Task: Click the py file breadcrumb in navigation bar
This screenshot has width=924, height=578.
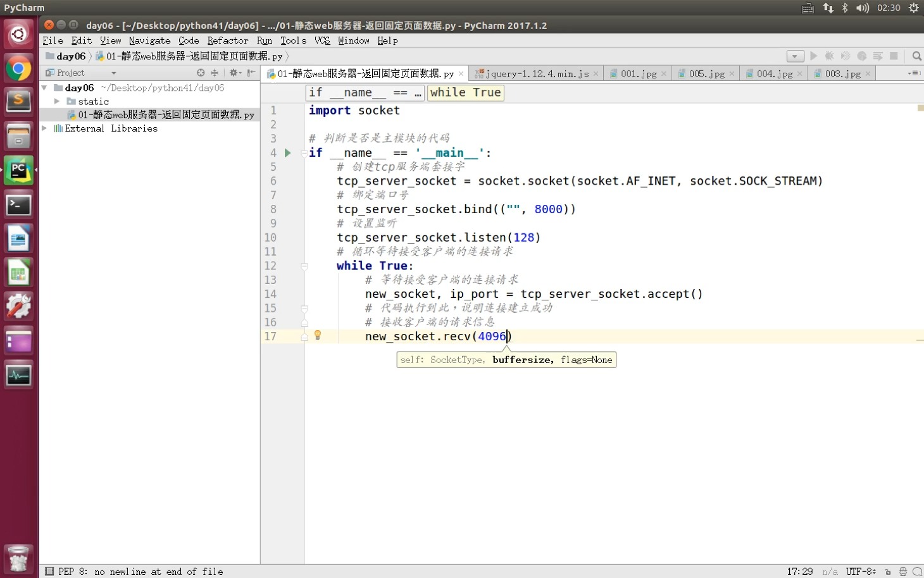Action: pos(189,56)
